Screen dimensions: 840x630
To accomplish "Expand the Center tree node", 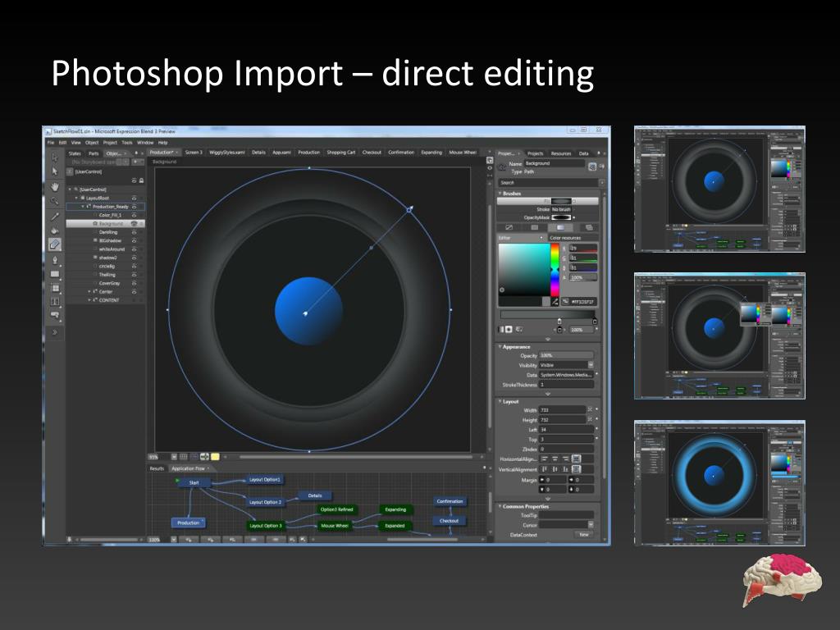I will click(x=89, y=292).
